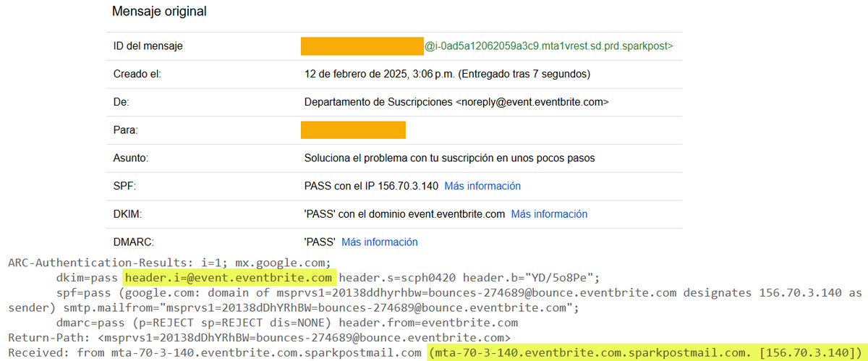
Task: Click the highlighted 'header.i=@event.eventbrite.com' text
Action: pos(229,278)
